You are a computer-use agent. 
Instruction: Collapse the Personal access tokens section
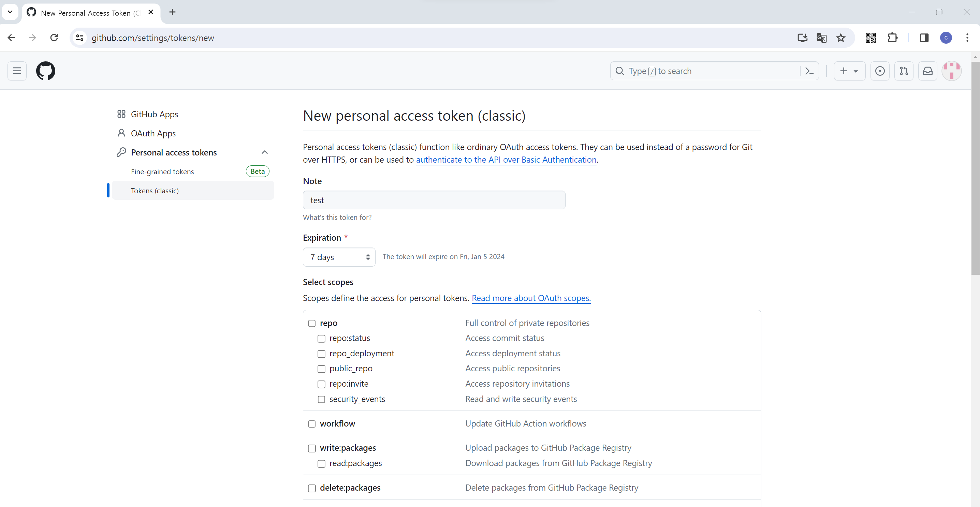264,152
